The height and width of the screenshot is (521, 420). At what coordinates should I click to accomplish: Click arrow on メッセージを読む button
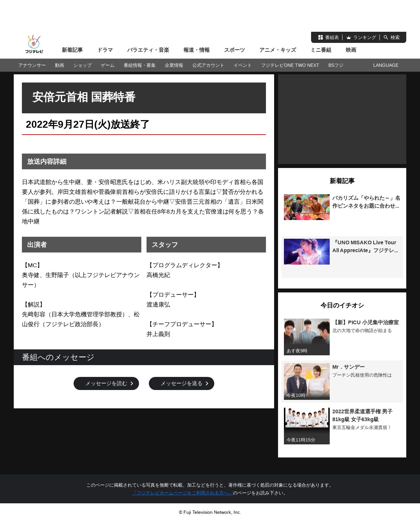pos(131,383)
